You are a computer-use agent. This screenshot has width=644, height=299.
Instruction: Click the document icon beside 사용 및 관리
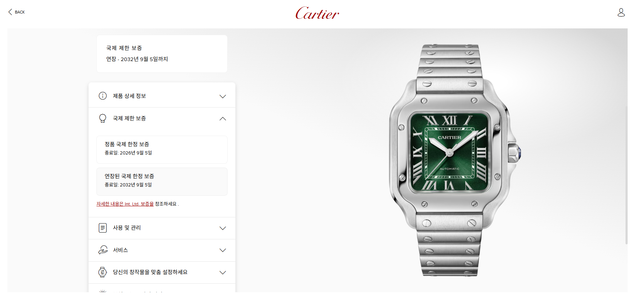103,228
